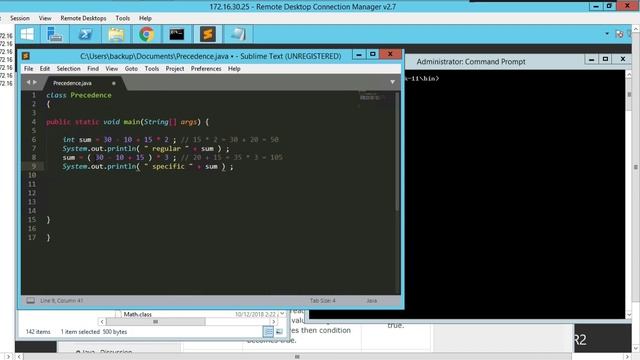Open the Selection menu

pyautogui.click(x=68, y=69)
